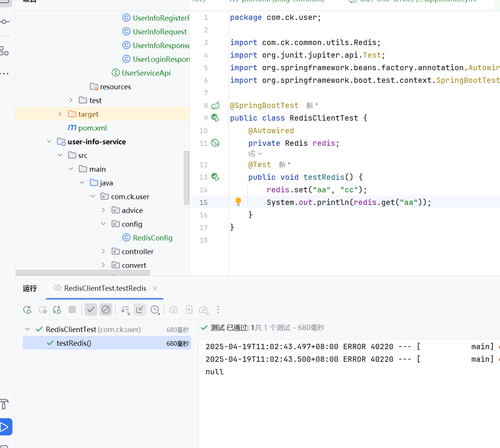Expand the controller package
500x448 pixels.
[x=104, y=251]
